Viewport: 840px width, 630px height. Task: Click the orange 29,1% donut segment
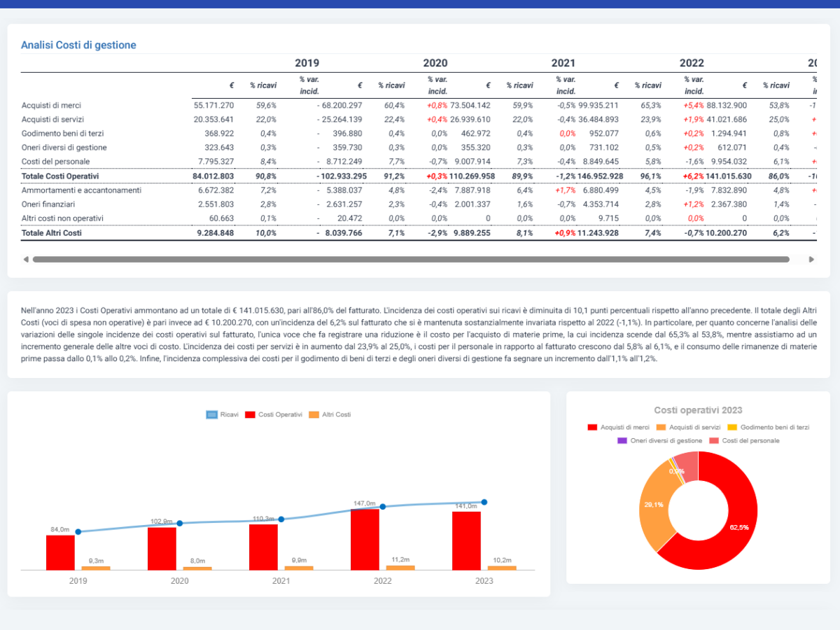(x=655, y=504)
